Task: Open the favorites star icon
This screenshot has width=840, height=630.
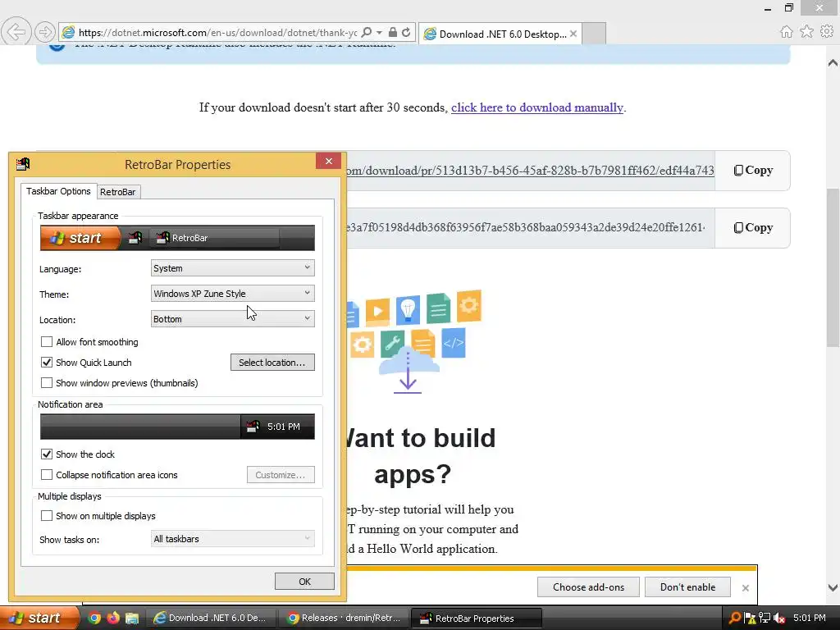Action: click(806, 32)
